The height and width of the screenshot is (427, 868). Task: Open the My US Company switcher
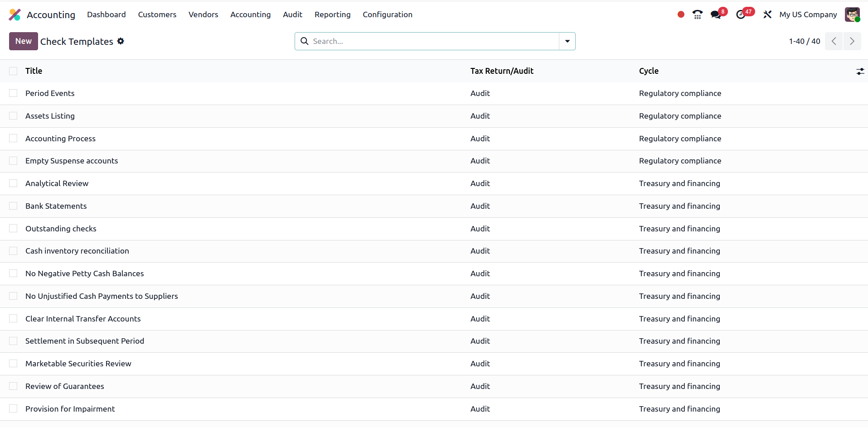808,14
